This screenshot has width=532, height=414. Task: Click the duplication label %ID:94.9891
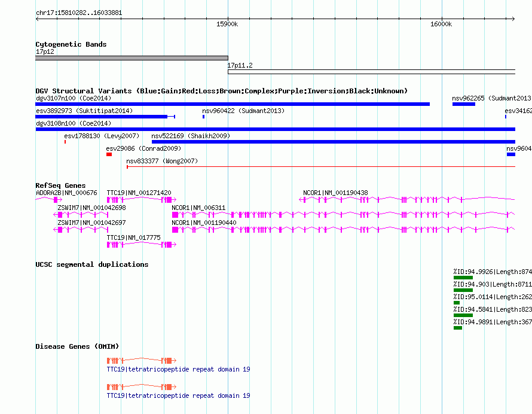(493, 322)
